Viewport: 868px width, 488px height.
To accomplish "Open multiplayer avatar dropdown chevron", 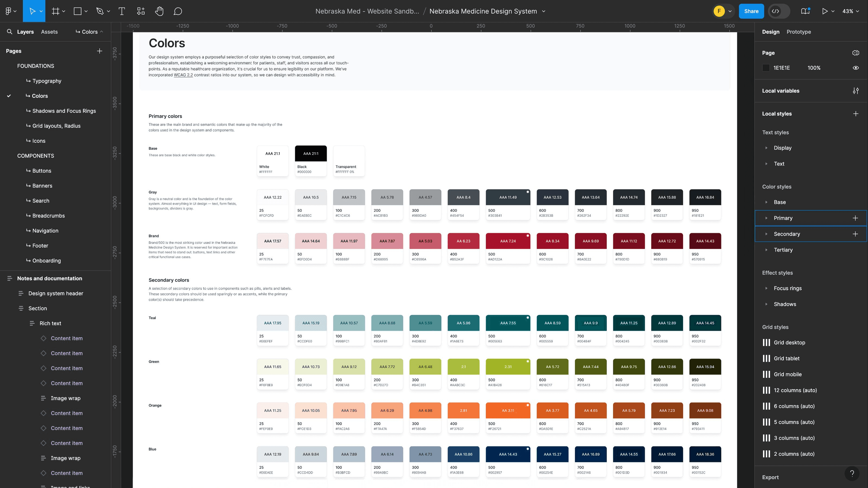I will click(x=730, y=11).
